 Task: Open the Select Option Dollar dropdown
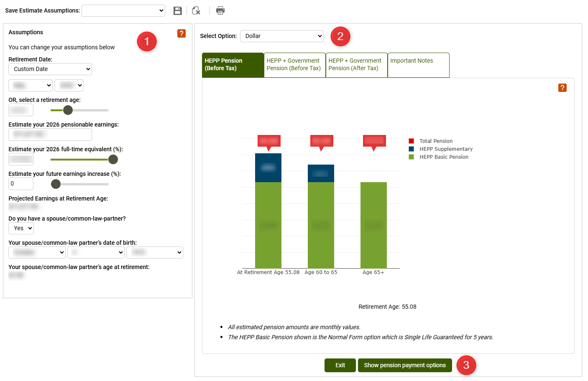tap(282, 36)
